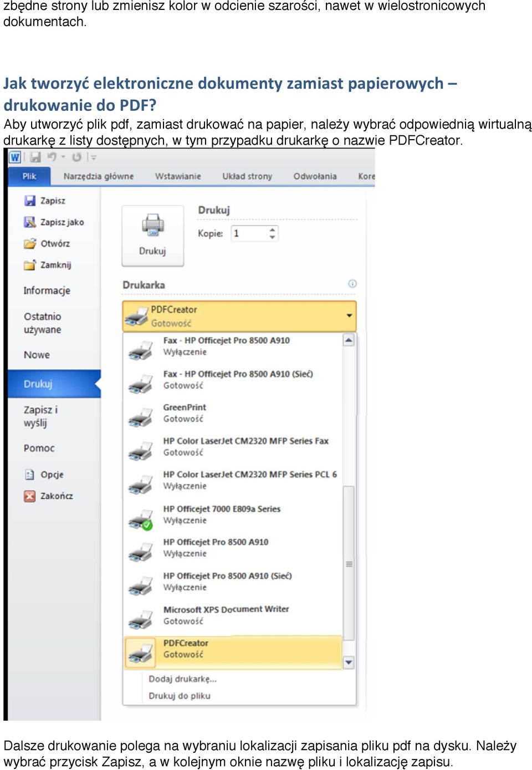Select highlighted PDFCreator in printer list
Image resolution: width=532 pixels, height=770 pixels.
coord(233,651)
